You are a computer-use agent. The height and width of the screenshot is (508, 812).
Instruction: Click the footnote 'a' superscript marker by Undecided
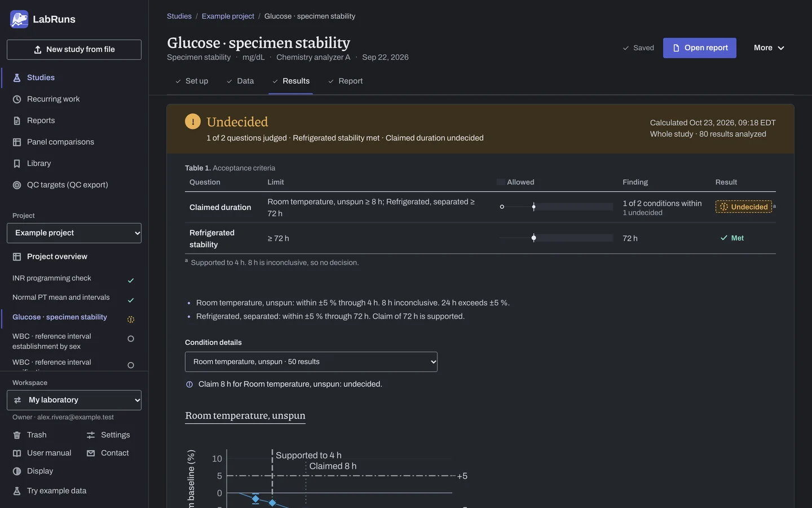pos(774,206)
